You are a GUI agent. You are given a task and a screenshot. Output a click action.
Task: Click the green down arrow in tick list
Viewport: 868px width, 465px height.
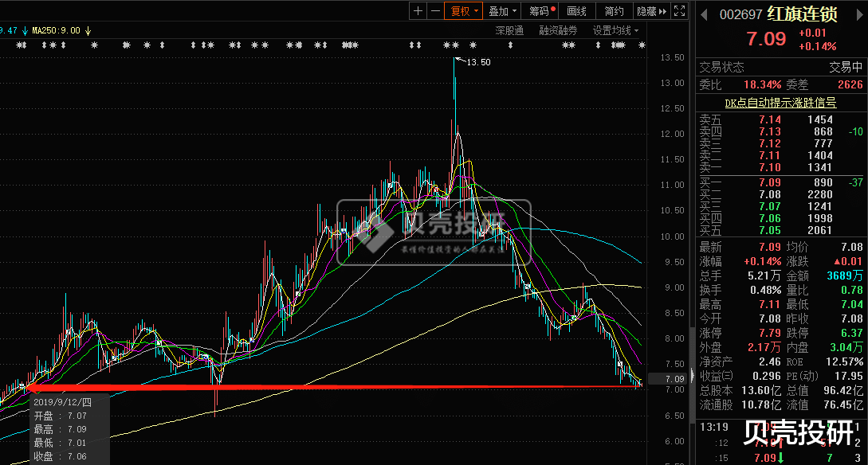(x=781, y=458)
